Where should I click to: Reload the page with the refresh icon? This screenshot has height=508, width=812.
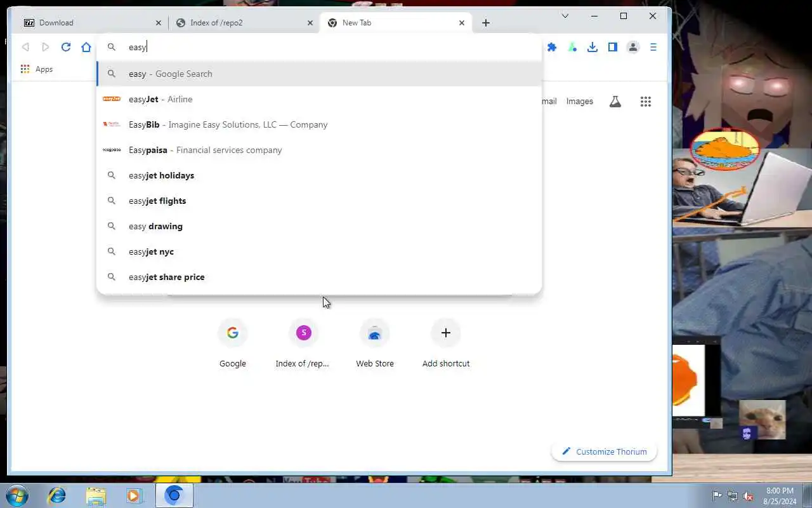tap(66, 47)
